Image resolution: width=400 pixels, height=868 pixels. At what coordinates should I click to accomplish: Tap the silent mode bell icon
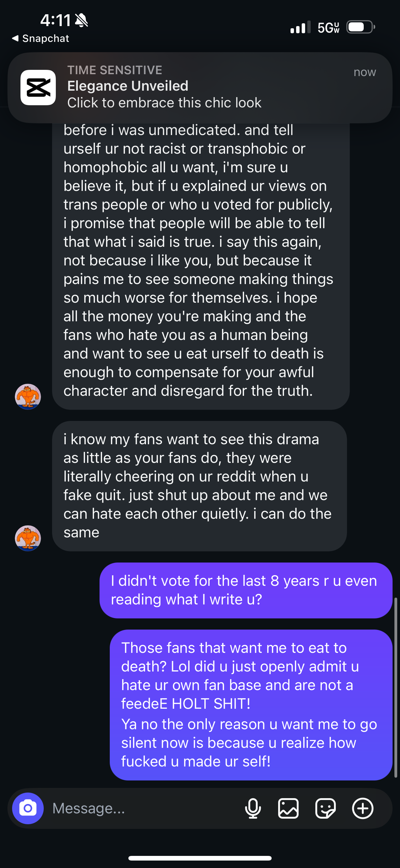coord(81,20)
